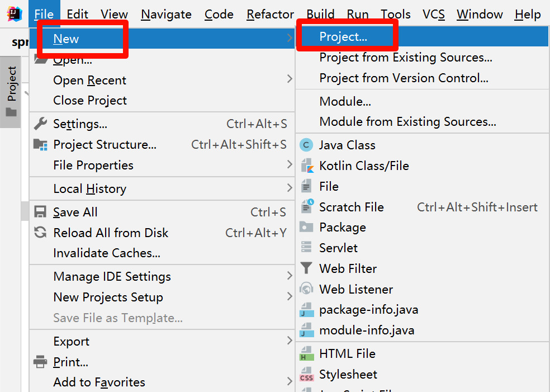Click the Scratch File icon
This screenshot has width=550, height=392.
306,207
